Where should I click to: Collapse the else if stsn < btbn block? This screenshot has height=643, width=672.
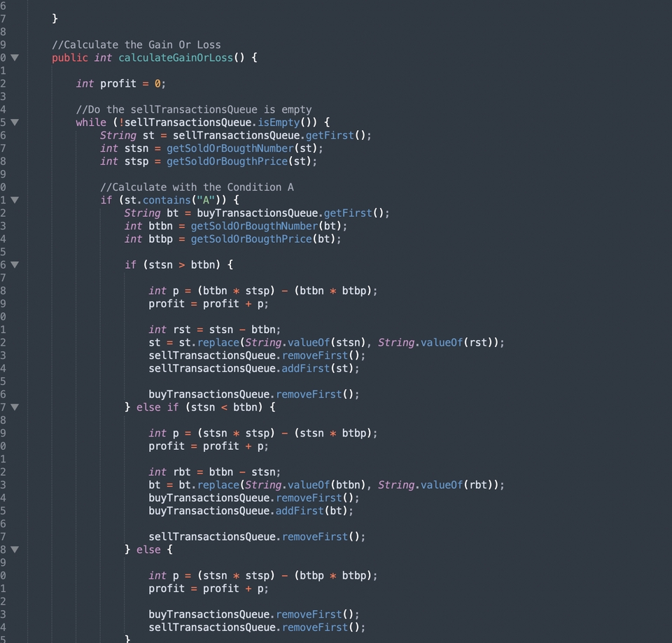coord(13,407)
